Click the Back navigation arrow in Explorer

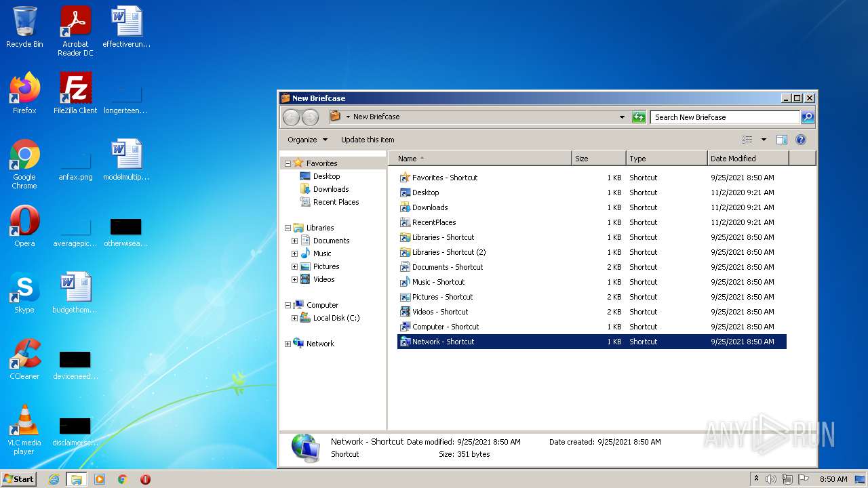coord(291,117)
